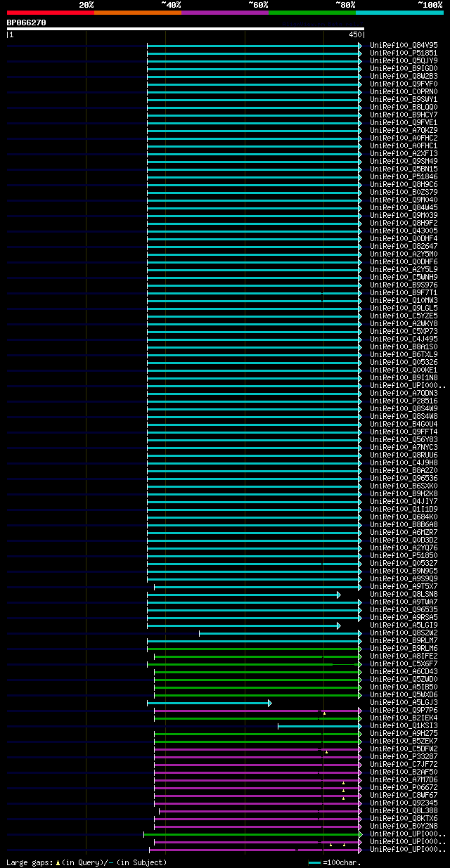450x868 pixels.
Task: Open hit UniRef100_P51851
Action: (404, 53)
